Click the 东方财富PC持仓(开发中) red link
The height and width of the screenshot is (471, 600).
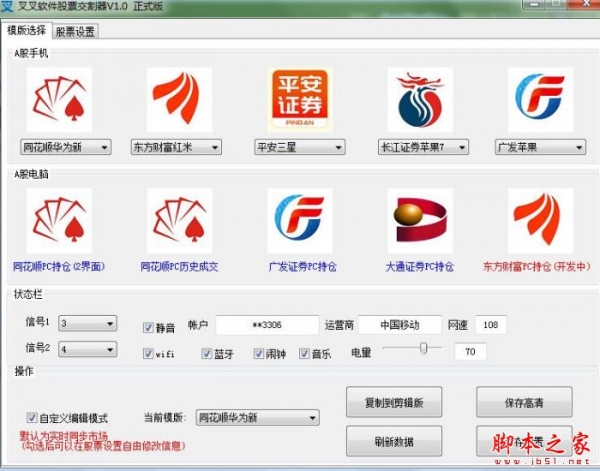click(537, 266)
